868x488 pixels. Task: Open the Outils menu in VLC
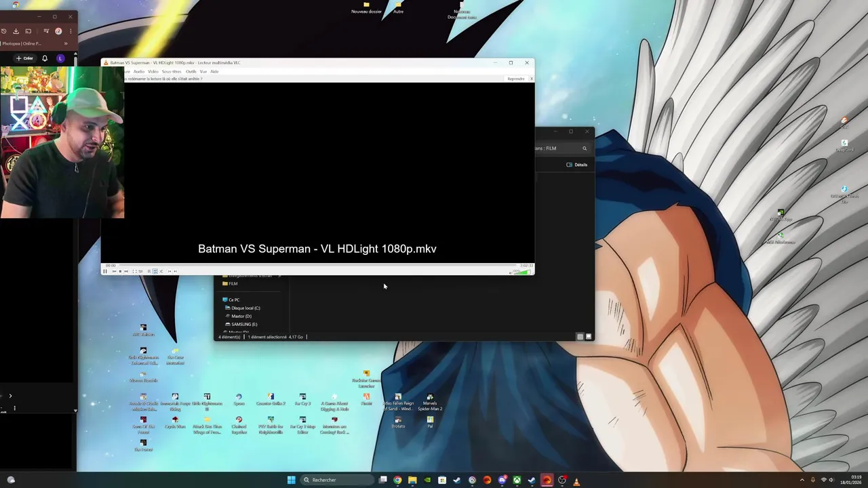click(x=191, y=71)
